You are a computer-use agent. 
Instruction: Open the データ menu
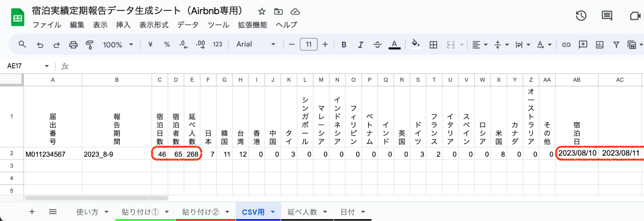(188, 25)
